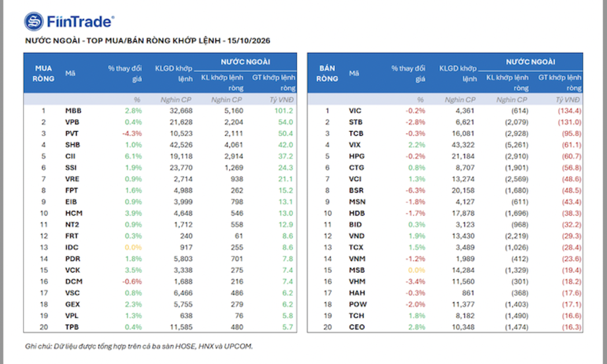Viewport: 607px width, 364px height.
Task: Select the title dated 15/10/2026
Action: tap(147, 40)
